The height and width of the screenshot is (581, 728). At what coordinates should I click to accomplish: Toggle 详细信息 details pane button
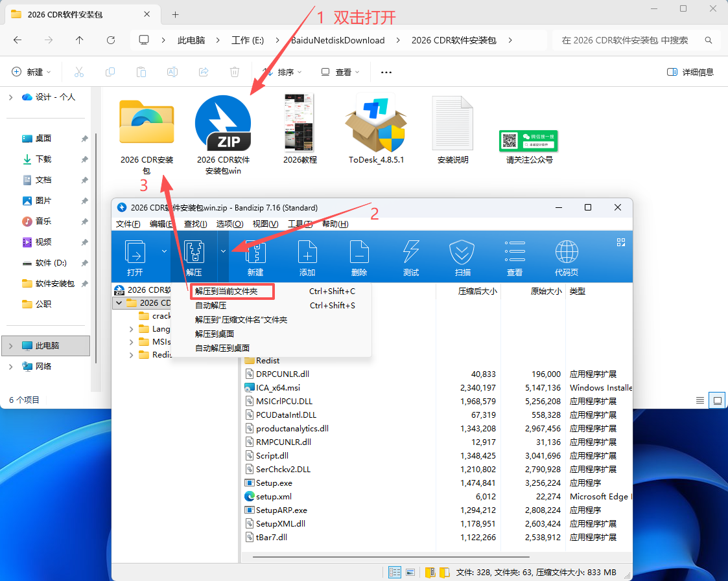pos(690,72)
